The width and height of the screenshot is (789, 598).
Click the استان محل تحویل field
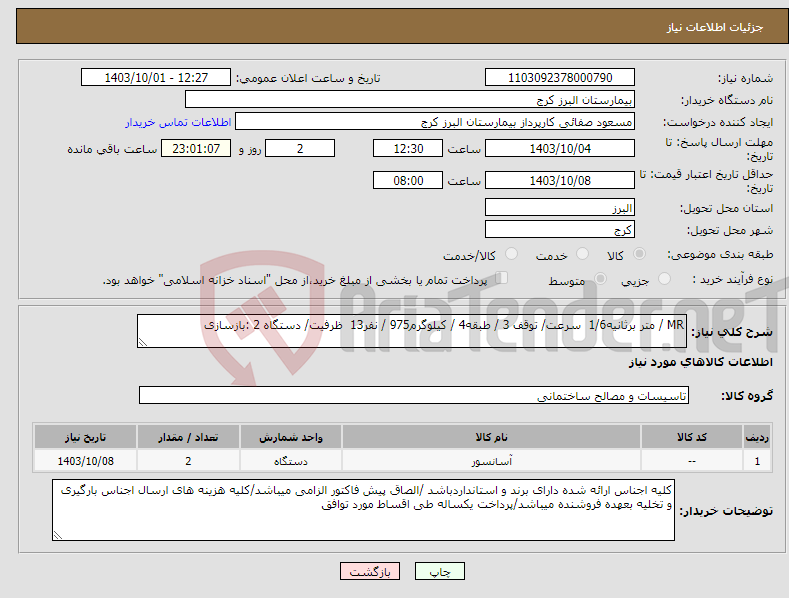pos(560,207)
